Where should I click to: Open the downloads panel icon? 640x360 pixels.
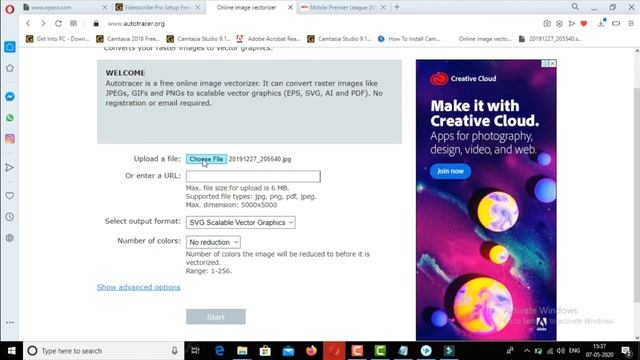(601, 23)
